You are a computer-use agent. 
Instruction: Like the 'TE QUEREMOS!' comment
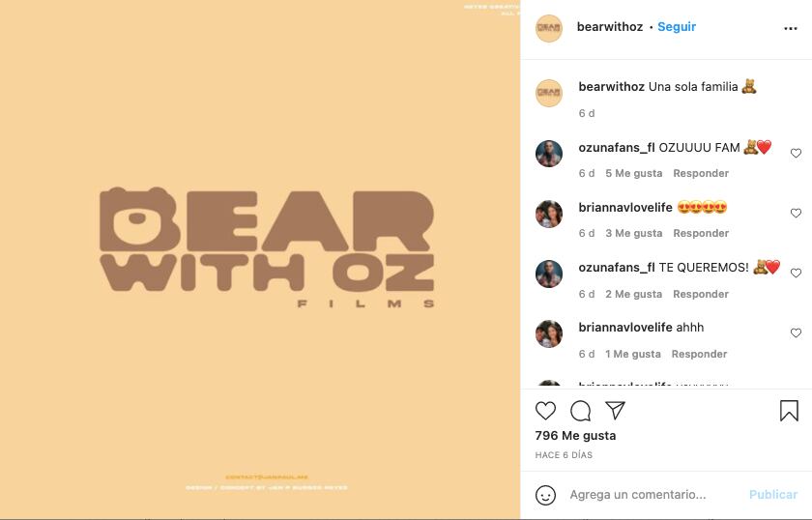[x=796, y=273]
